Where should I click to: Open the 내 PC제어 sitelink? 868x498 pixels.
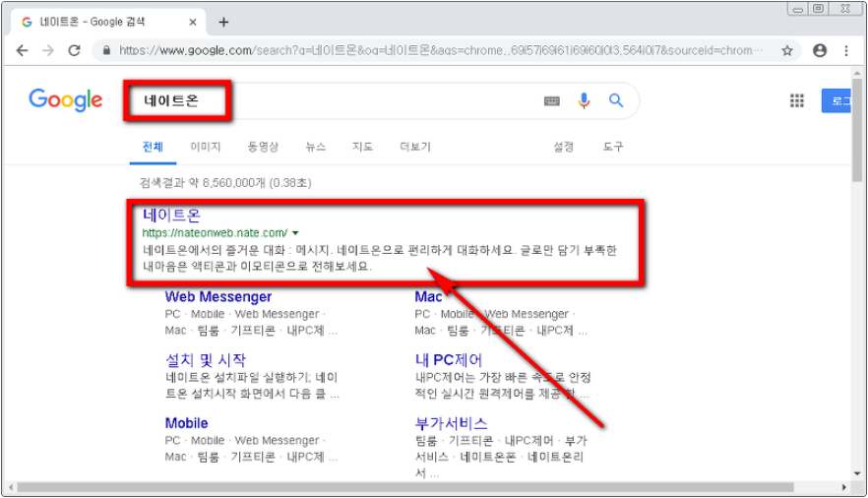tap(449, 360)
